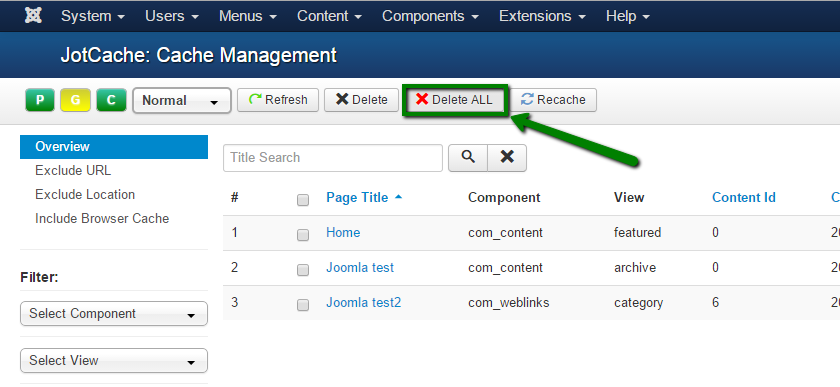Click the featured view cell
The height and width of the screenshot is (387, 840).
[638, 233]
